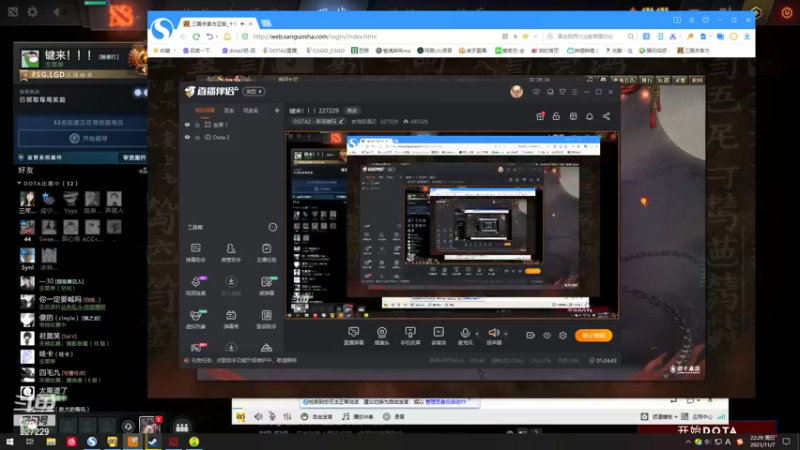Open streaming app hamburger menu
Image resolution: width=800 pixels, height=450 pixels.
coord(574,92)
